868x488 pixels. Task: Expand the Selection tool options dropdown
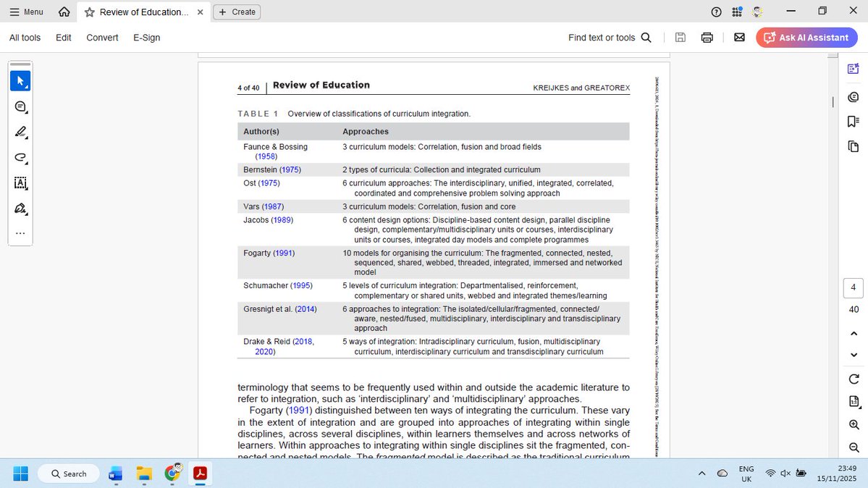pyautogui.click(x=26, y=88)
